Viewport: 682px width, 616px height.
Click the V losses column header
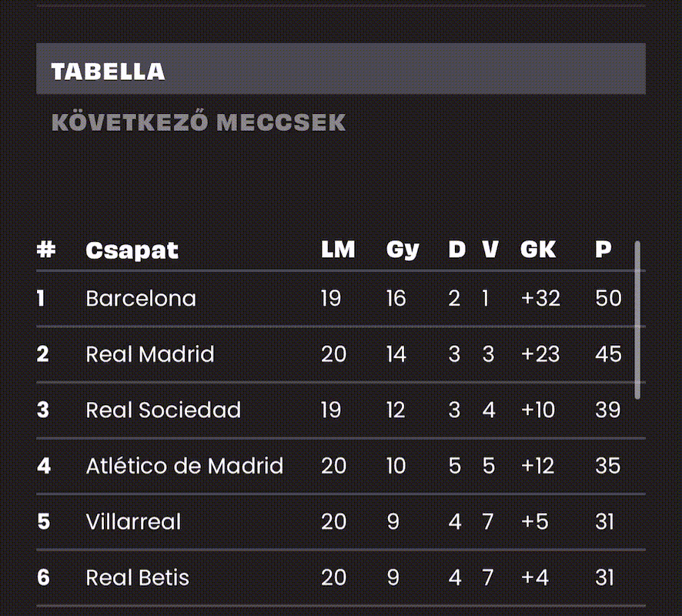click(x=490, y=249)
